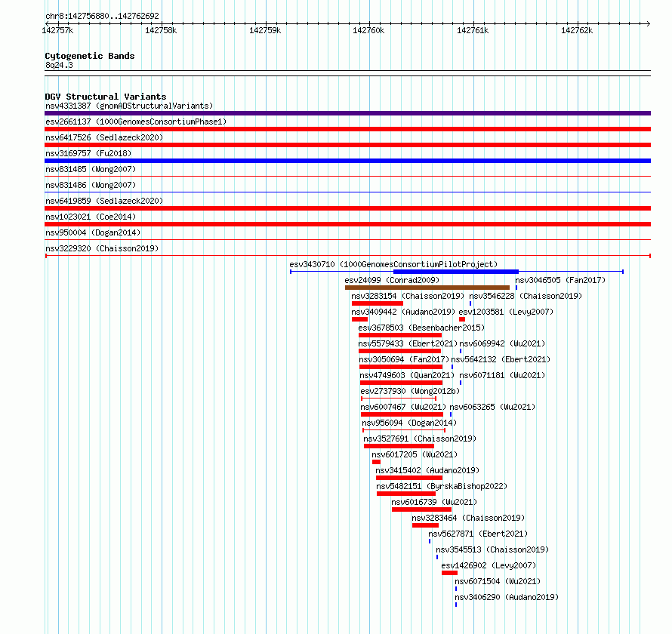Open nsv6016739 Wu2021 variant label
The image size is (672, 634).
tap(434, 502)
